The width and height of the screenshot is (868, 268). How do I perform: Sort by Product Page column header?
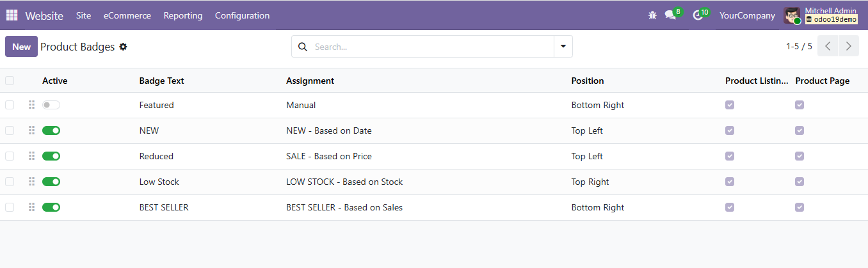pyautogui.click(x=823, y=81)
